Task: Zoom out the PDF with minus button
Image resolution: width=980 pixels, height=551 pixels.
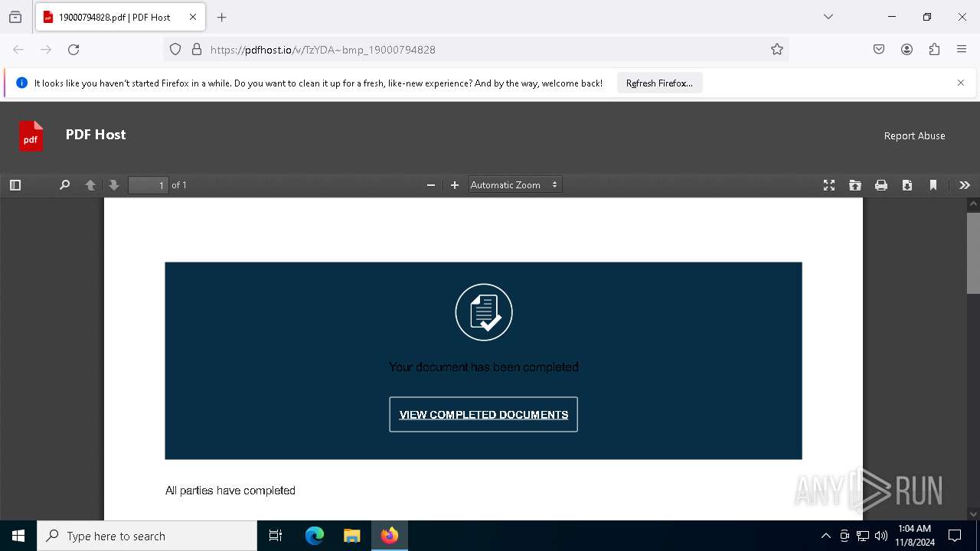Action: point(431,185)
